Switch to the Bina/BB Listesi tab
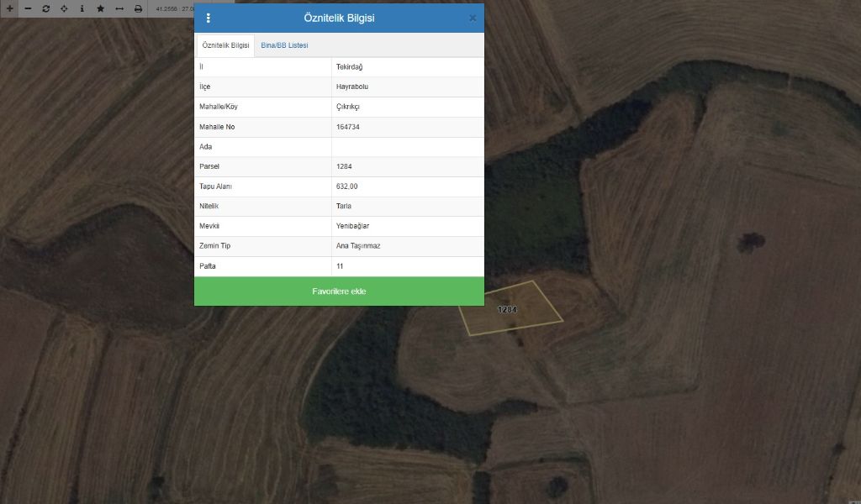 [x=284, y=45]
